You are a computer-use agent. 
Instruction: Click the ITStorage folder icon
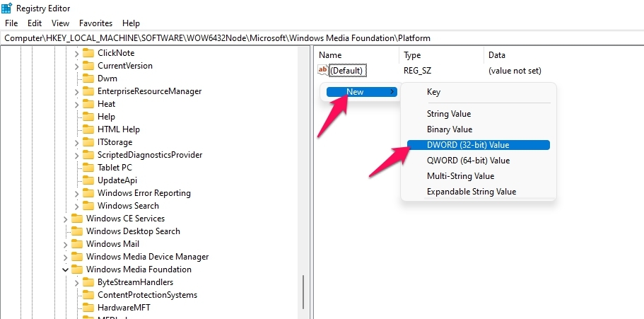pos(88,142)
